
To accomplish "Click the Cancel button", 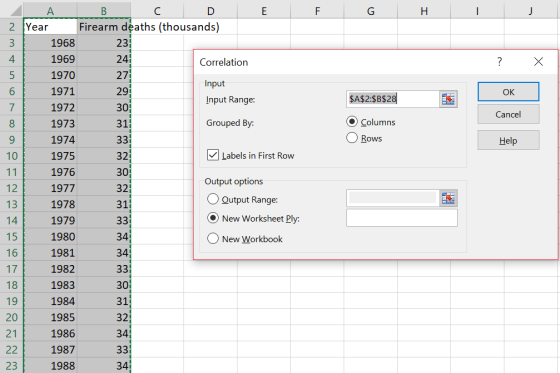I will coord(508,114).
